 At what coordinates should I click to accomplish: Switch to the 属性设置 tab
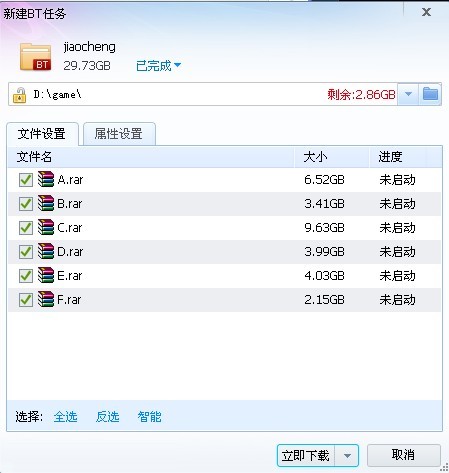coord(119,134)
